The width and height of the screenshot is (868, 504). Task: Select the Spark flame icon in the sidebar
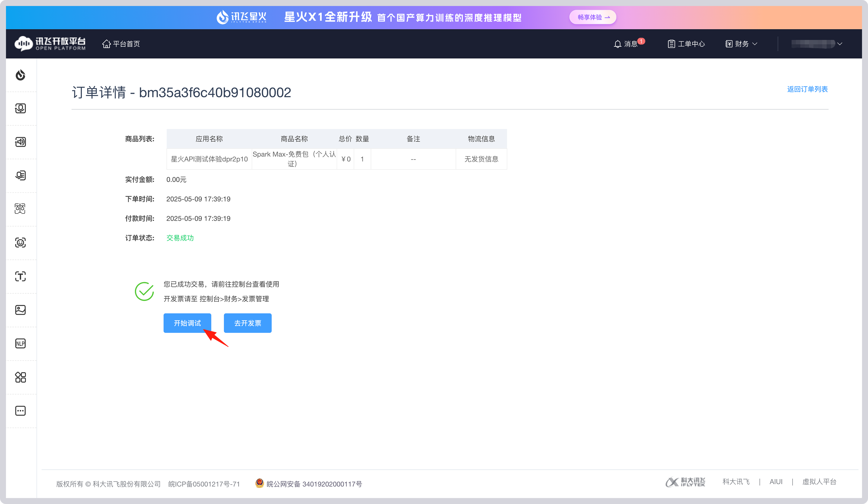tap(21, 75)
